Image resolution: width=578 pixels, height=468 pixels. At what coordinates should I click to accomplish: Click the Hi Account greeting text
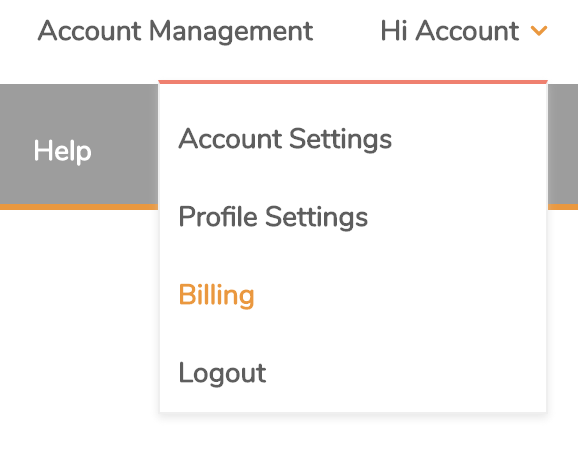point(450,31)
